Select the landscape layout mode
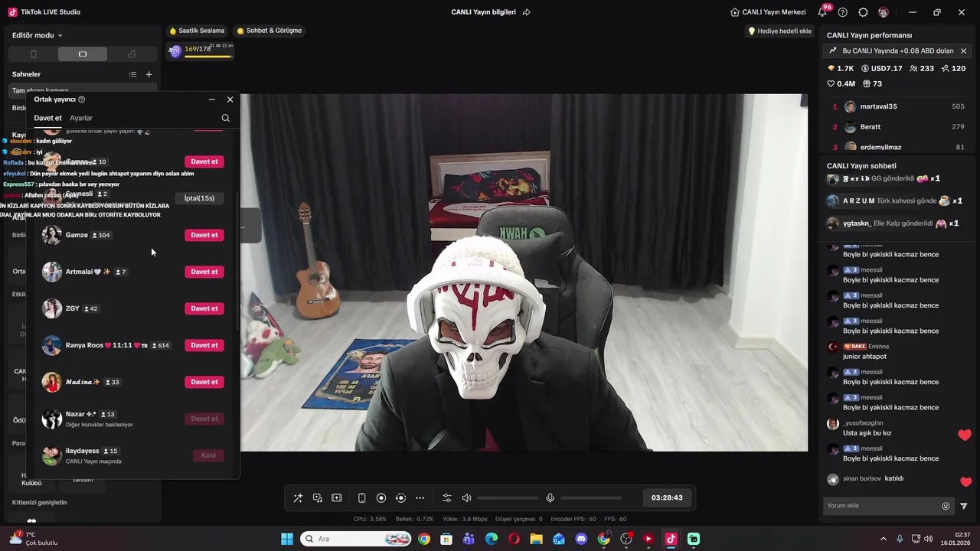 click(83, 54)
